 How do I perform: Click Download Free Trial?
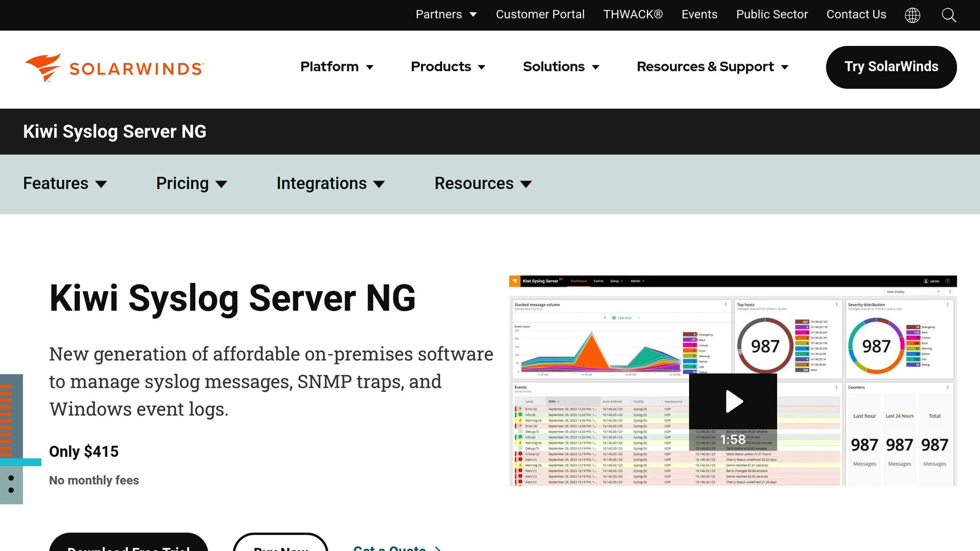click(x=128, y=547)
